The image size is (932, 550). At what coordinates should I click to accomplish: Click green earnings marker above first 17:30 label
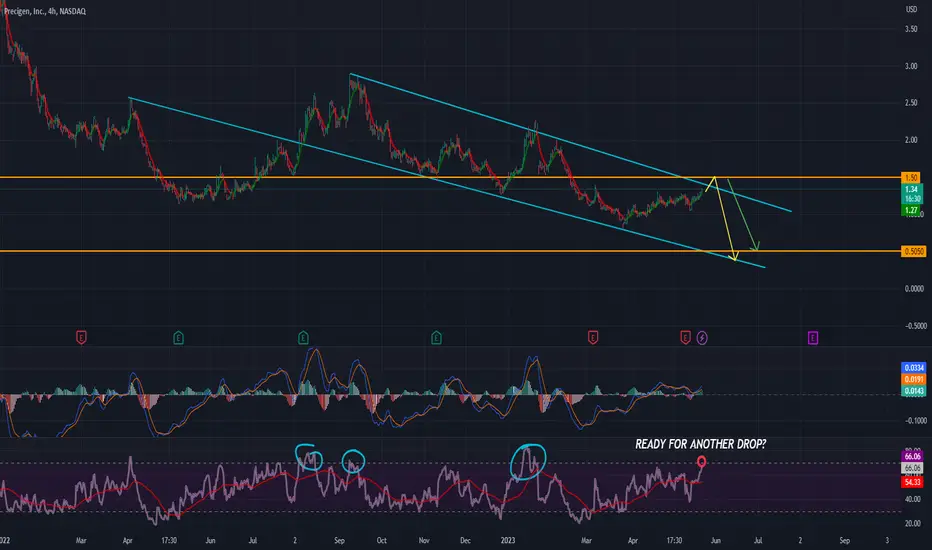178,338
